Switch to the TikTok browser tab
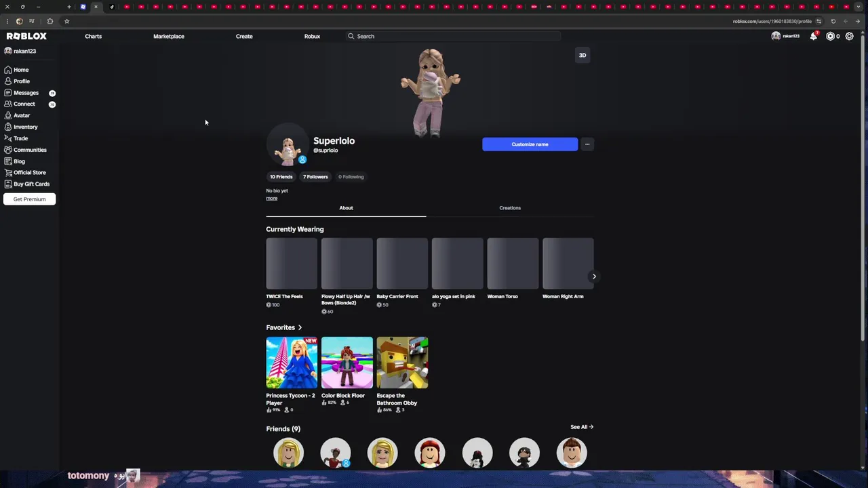Screen dimensions: 868x488 pyautogui.click(x=112, y=7)
